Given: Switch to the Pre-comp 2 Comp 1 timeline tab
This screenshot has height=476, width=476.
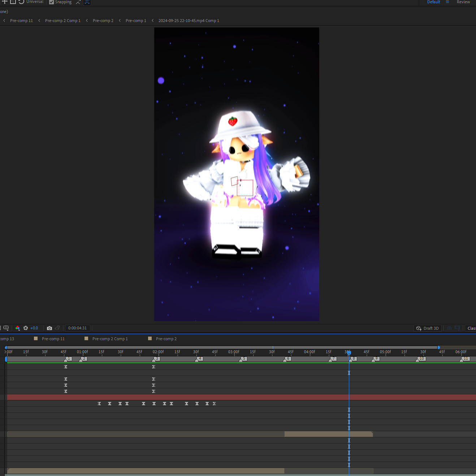Looking at the screenshot, I should click(110, 339).
